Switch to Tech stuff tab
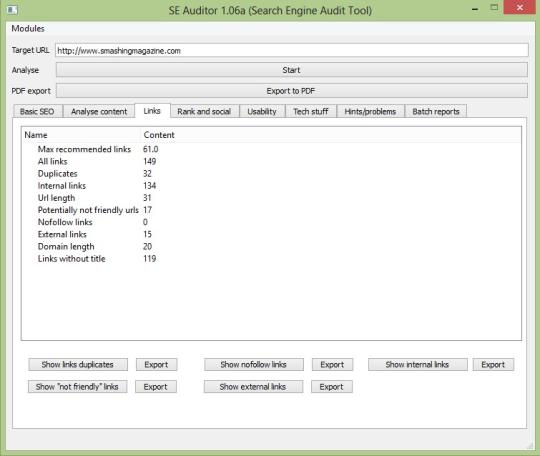This screenshot has width=540, height=456. (311, 112)
